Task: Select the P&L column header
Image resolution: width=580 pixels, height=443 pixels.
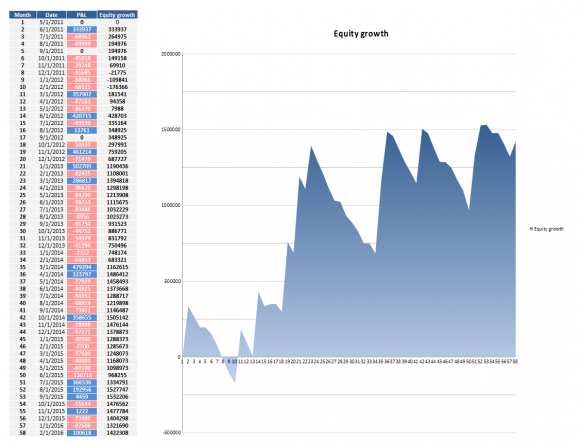Action: pyautogui.click(x=82, y=15)
